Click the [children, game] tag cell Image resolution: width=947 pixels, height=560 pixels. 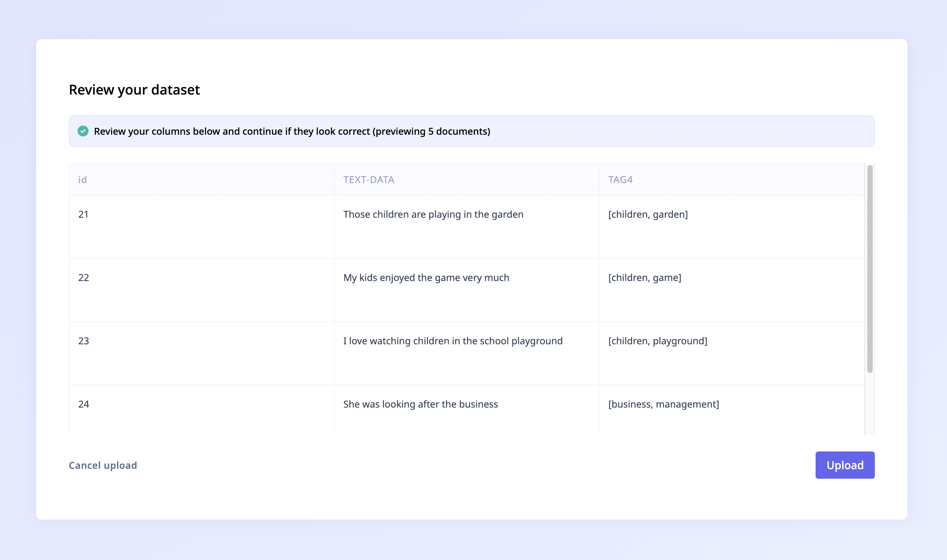[644, 278]
